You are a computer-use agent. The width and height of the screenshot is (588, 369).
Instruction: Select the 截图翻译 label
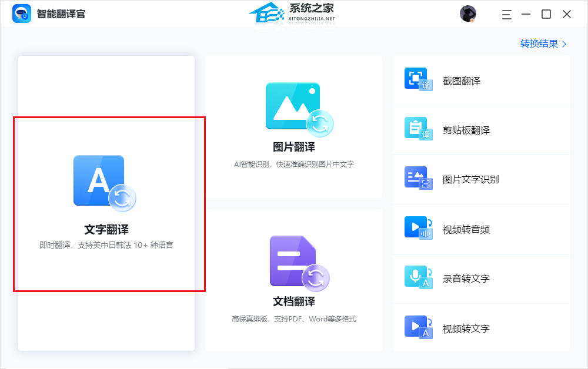point(461,81)
